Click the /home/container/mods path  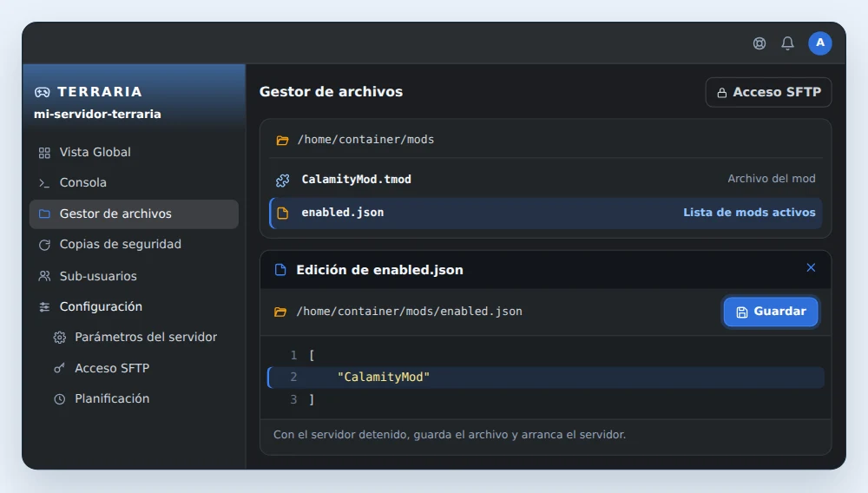pyautogui.click(x=366, y=140)
